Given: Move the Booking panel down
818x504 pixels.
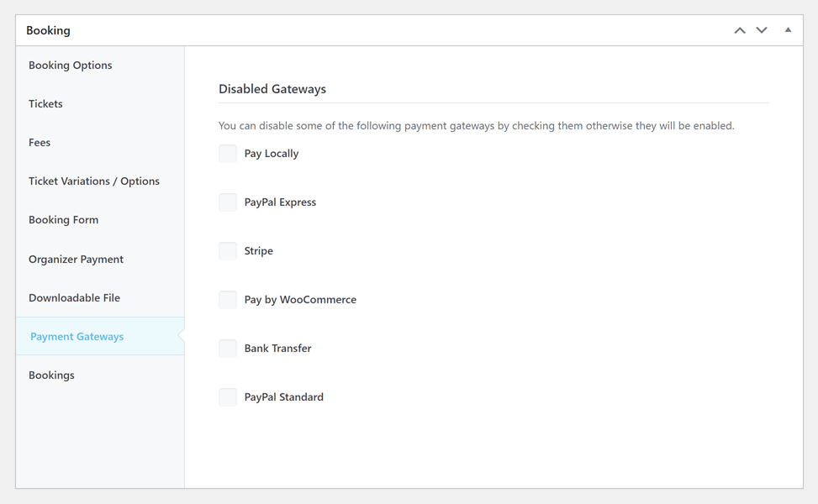Looking at the screenshot, I should click(762, 30).
